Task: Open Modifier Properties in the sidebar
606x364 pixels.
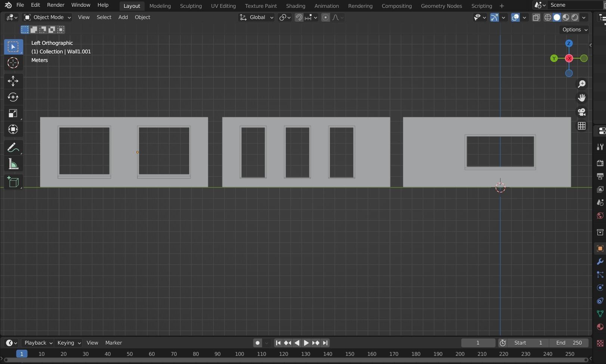Action: 600,261
